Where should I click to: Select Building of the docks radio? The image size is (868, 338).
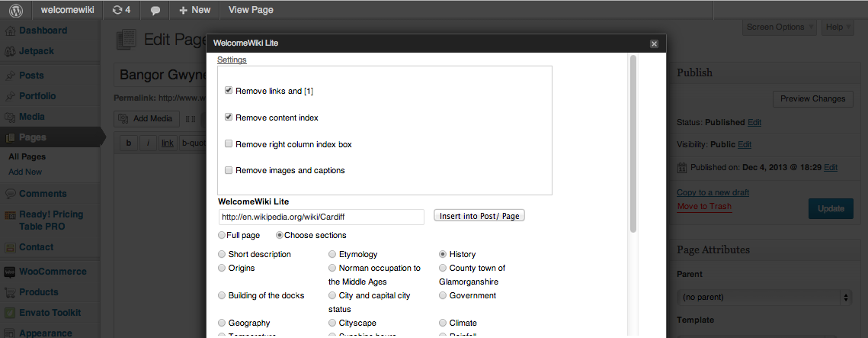click(x=222, y=295)
